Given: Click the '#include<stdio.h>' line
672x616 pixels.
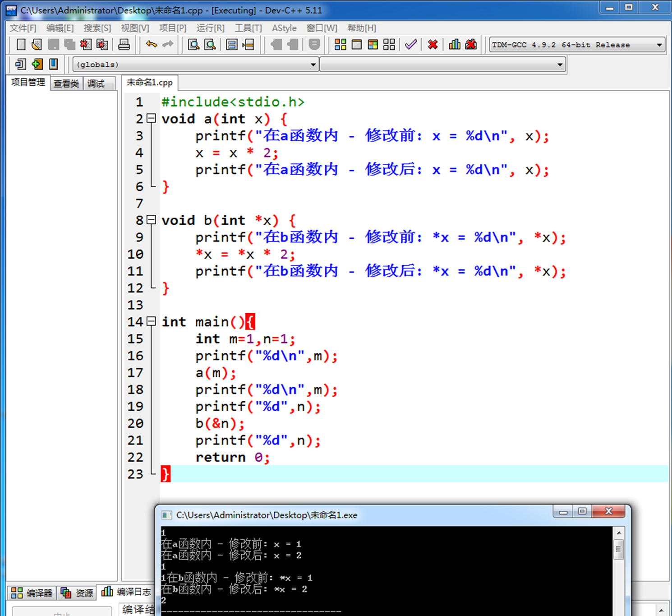Looking at the screenshot, I should (x=233, y=102).
